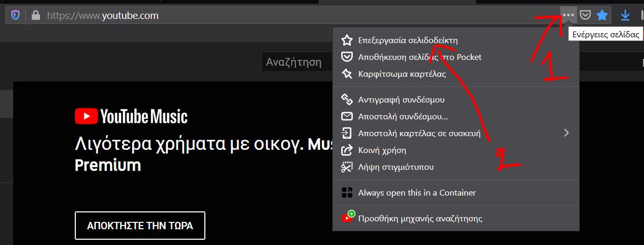Click the envelope icon beside Αποστολή συνδέσμου
The width and height of the screenshot is (644, 245).
346,116
